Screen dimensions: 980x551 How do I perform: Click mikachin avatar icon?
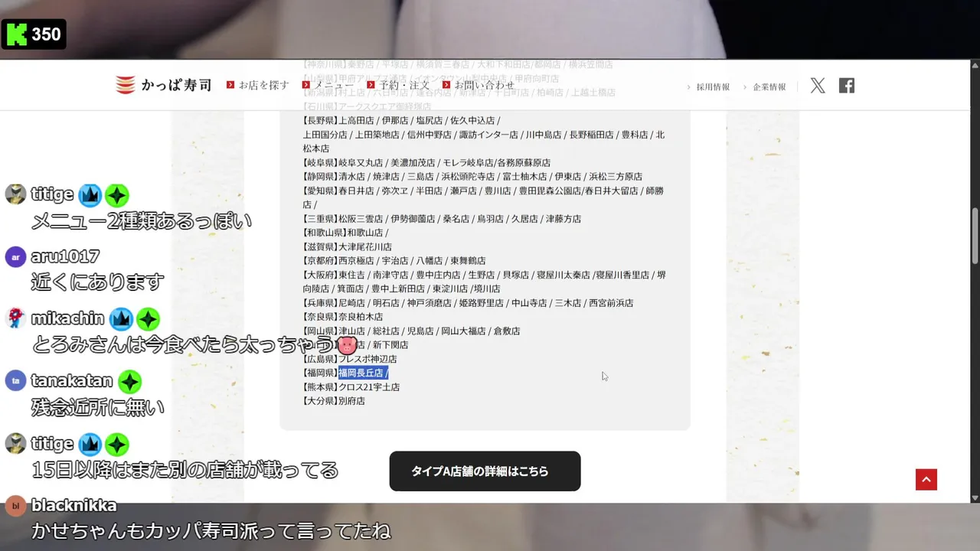pyautogui.click(x=15, y=318)
